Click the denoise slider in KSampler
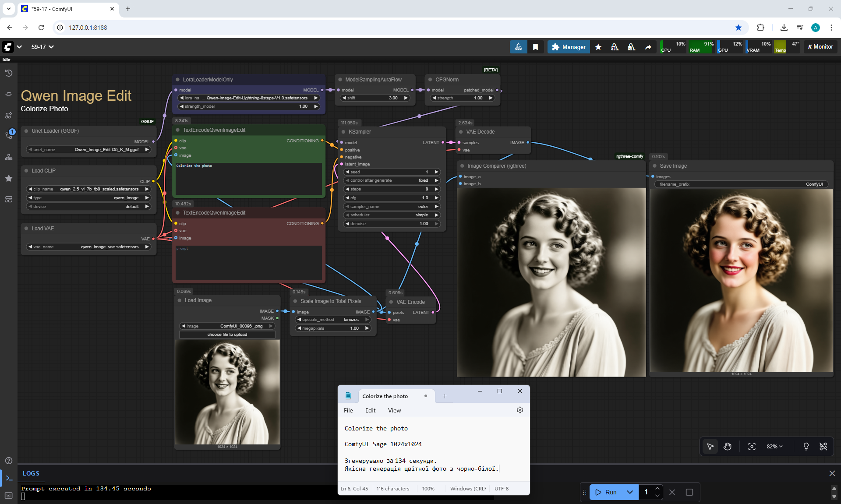Screen dimensions: 841x504 tap(391, 224)
